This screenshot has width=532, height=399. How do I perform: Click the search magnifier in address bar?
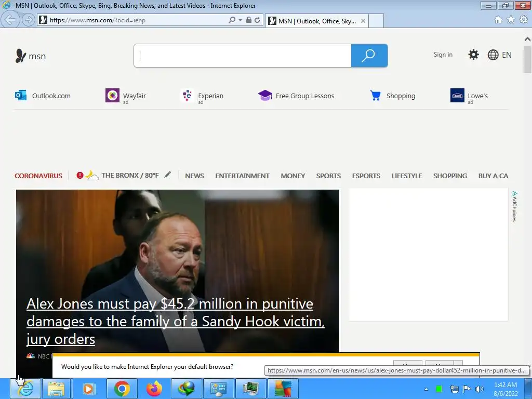click(232, 20)
